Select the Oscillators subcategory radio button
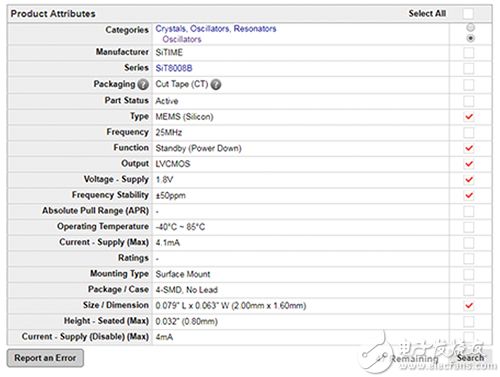The height and width of the screenshot is (377, 500). pyautogui.click(x=470, y=38)
